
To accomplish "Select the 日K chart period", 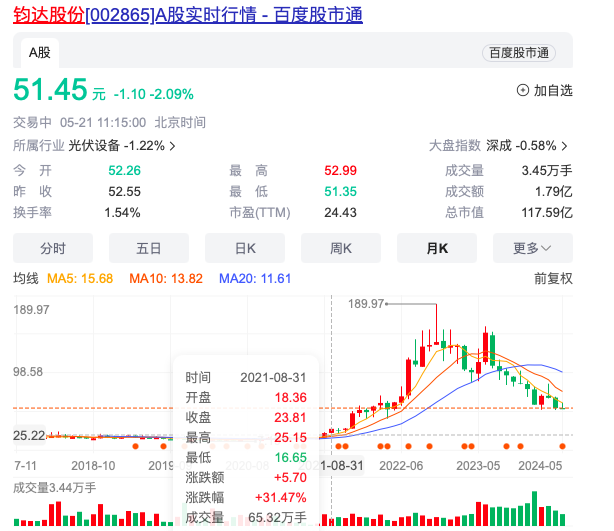I will point(245,248).
